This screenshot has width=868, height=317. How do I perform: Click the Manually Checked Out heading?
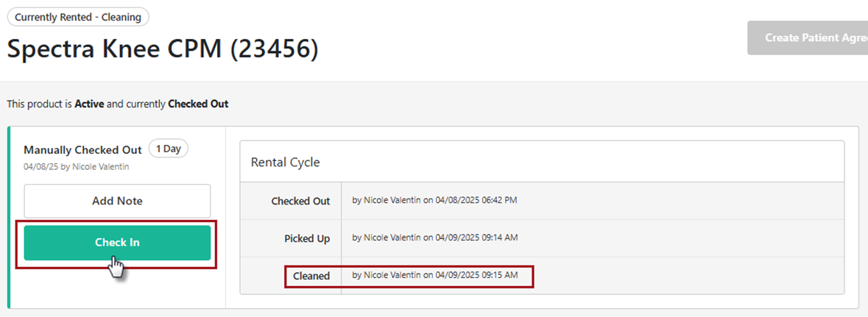tap(82, 150)
